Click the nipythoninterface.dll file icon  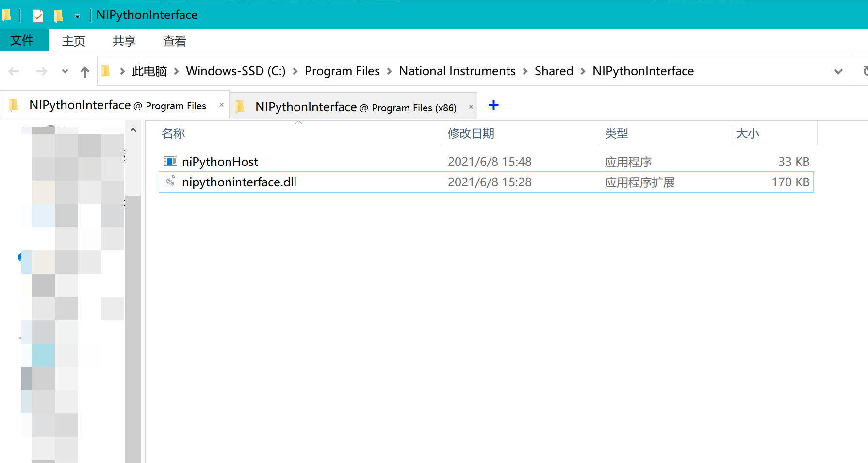pos(170,182)
